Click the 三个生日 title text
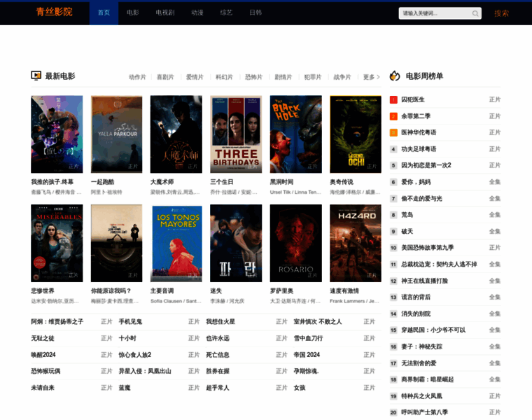 pos(222,182)
